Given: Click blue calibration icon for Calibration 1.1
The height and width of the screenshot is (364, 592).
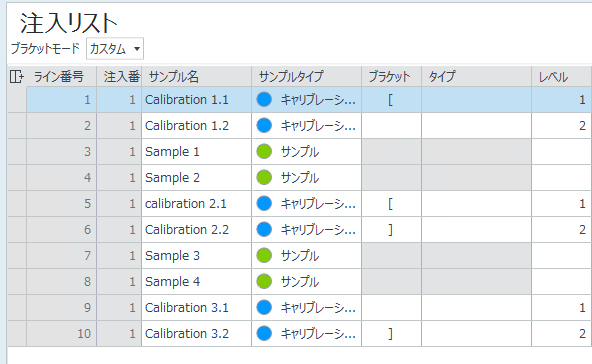Looking at the screenshot, I should click(264, 99).
